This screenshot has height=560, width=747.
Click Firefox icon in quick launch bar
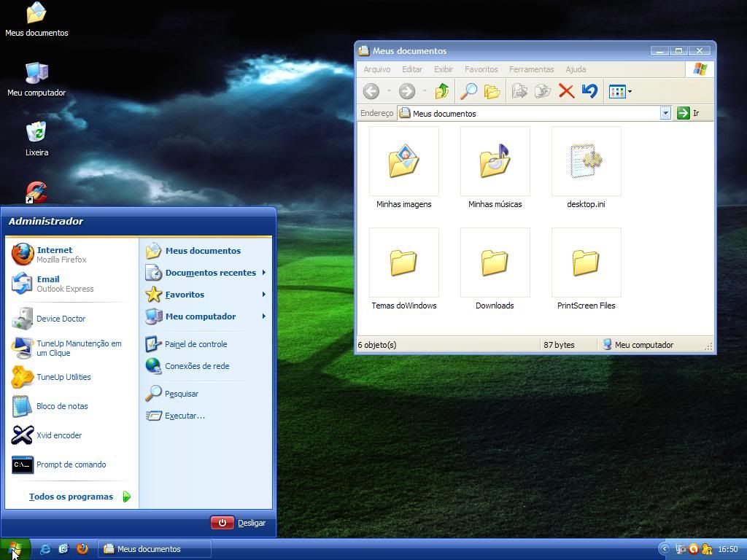pyautogui.click(x=82, y=549)
